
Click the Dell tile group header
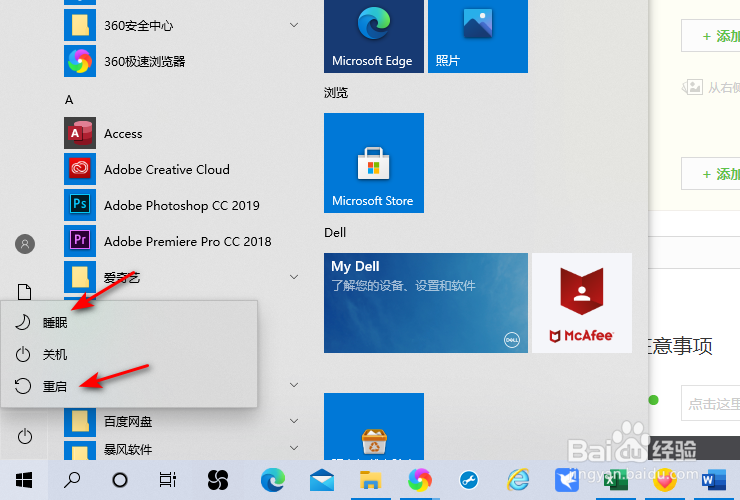tap(335, 233)
